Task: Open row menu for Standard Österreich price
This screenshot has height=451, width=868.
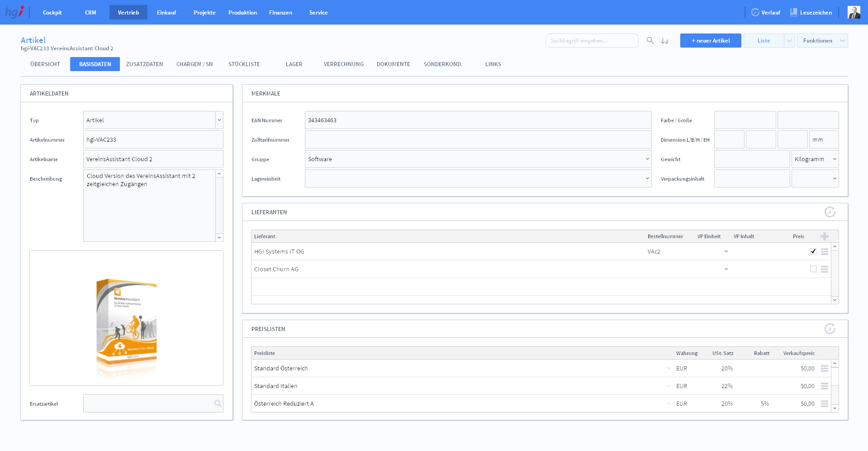Action: tap(825, 369)
